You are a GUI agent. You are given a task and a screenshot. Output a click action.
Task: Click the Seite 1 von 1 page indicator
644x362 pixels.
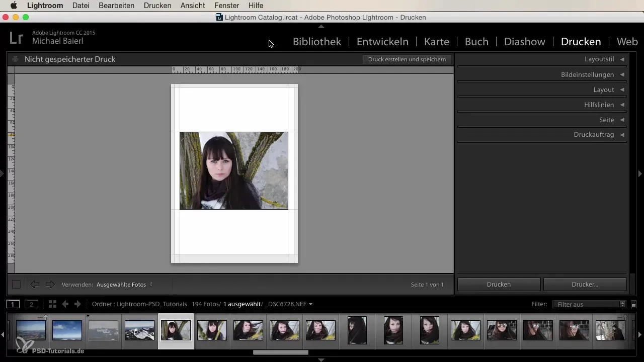[x=427, y=285]
